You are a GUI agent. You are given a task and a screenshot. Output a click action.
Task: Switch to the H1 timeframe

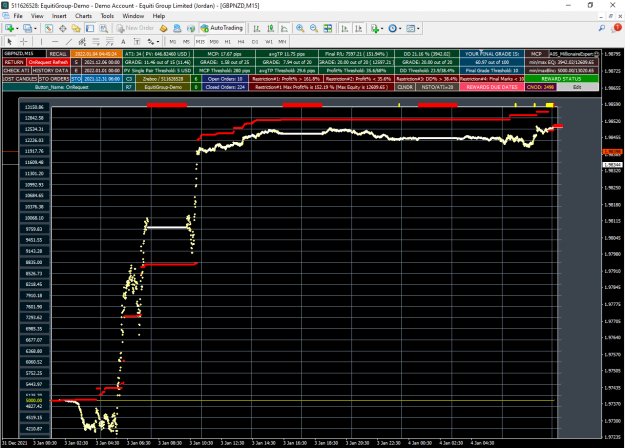click(x=228, y=42)
